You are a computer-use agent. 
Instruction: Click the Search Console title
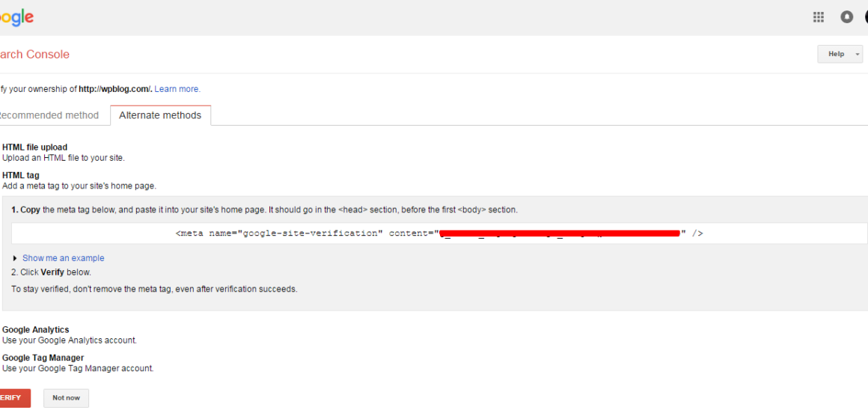coord(34,54)
